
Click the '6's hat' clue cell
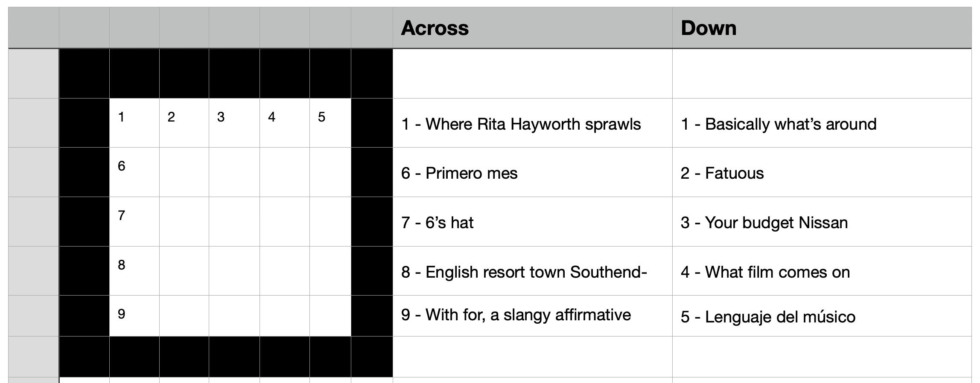437,223
